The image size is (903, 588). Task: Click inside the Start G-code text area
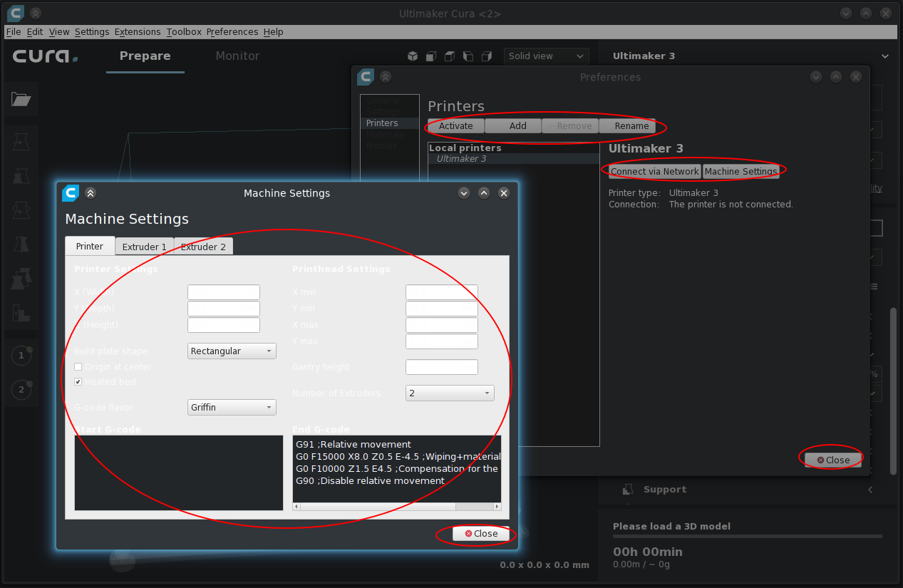179,473
